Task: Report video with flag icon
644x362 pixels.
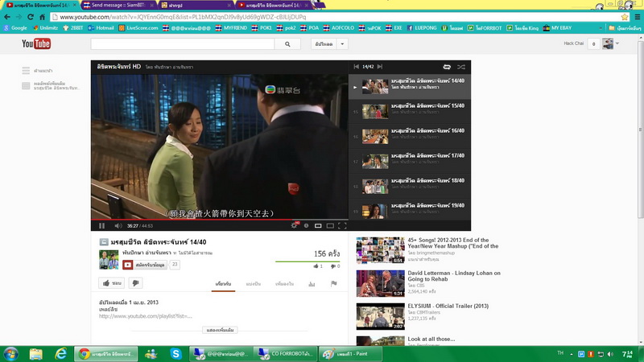Action: 333,283
